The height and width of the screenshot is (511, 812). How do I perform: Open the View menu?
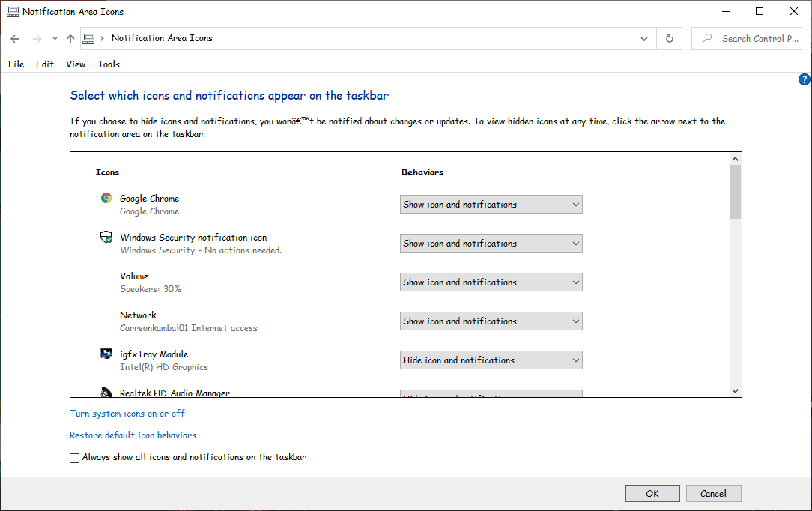[x=76, y=64]
